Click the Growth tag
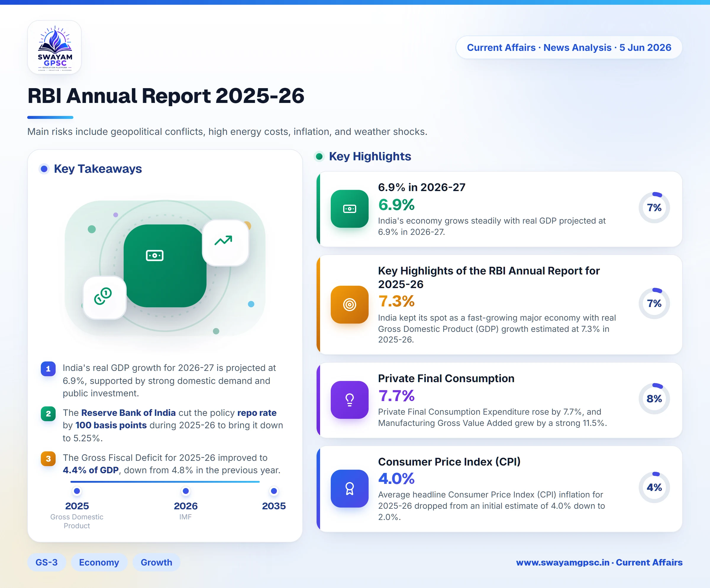 156,562
